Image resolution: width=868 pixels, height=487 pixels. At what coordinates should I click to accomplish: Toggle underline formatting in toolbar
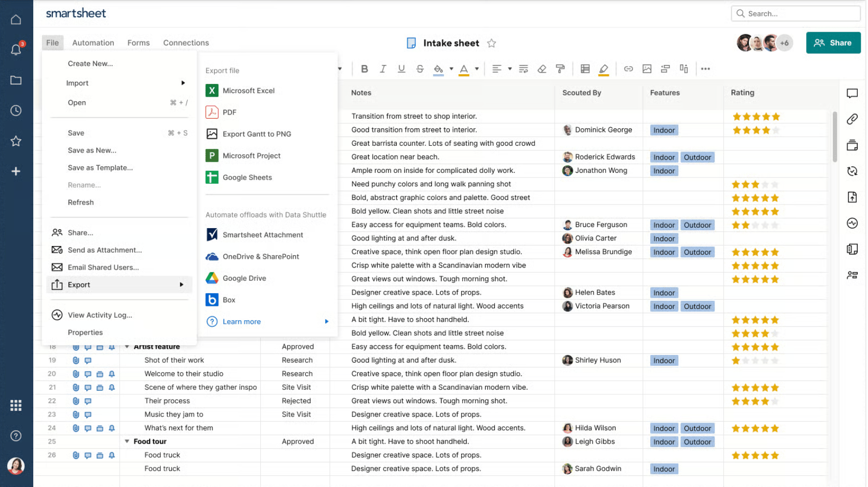tap(401, 69)
